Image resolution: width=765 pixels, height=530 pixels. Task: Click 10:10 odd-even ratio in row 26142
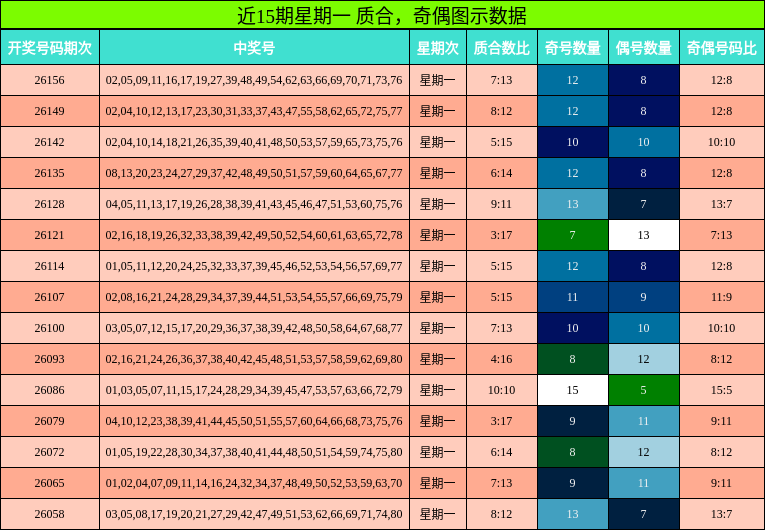point(722,142)
